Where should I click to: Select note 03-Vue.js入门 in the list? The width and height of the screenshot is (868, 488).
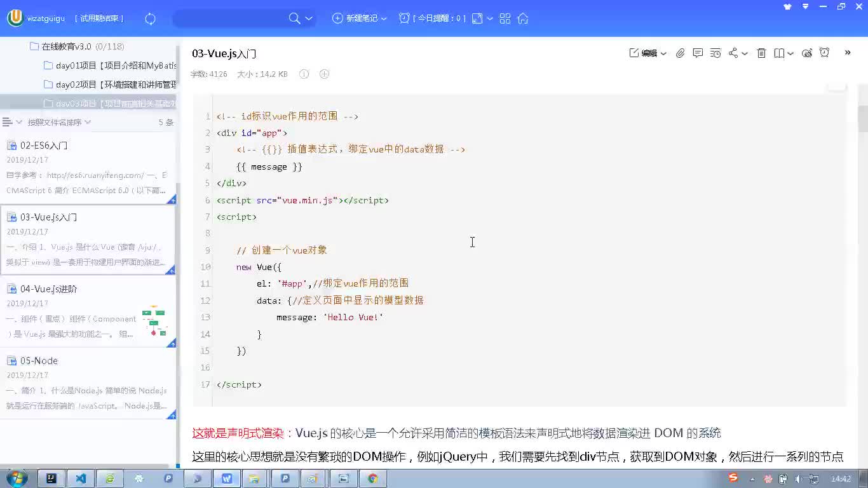coord(88,240)
